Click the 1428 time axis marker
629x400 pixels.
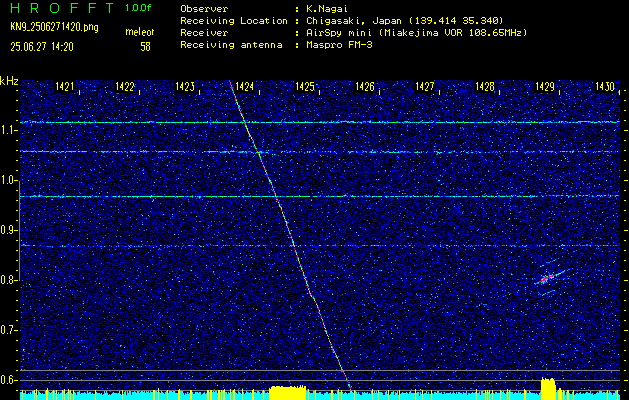pyautogui.click(x=485, y=86)
